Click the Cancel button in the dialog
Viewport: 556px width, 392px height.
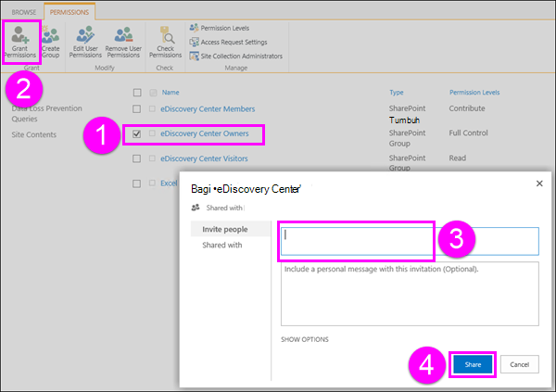point(520,364)
